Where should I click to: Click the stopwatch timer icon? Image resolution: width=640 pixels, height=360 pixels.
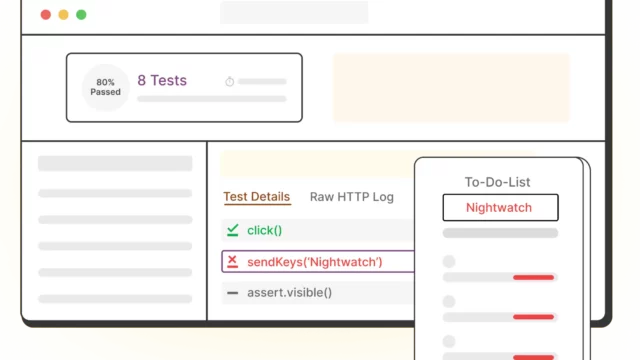(x=230, y=82)
